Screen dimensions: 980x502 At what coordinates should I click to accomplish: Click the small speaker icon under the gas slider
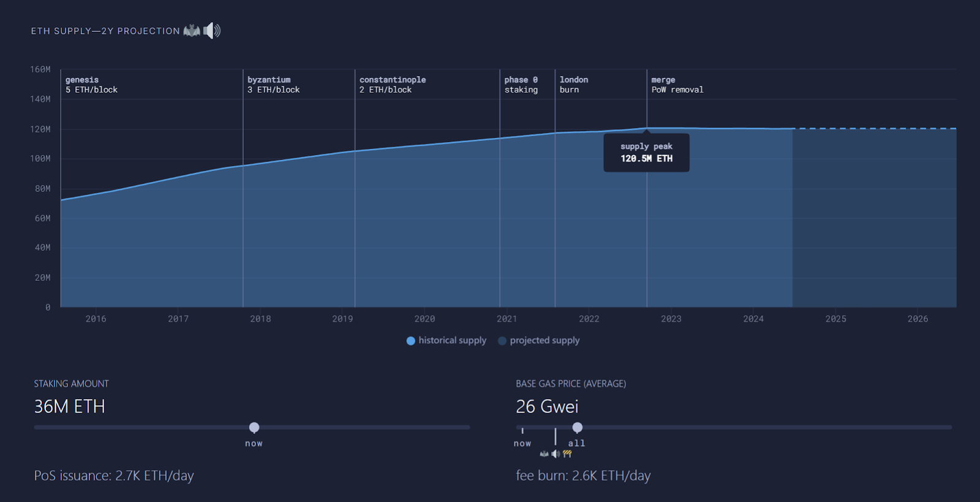[556, 454]
